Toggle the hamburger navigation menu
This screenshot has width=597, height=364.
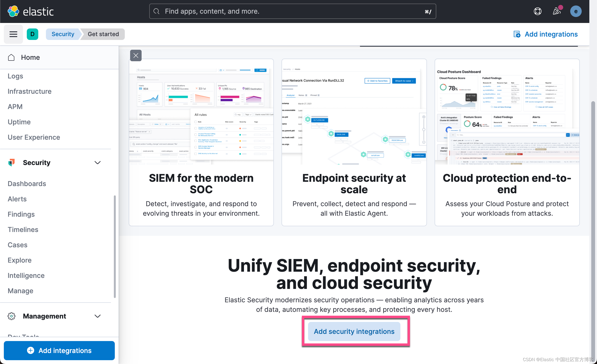coord(13,34)
